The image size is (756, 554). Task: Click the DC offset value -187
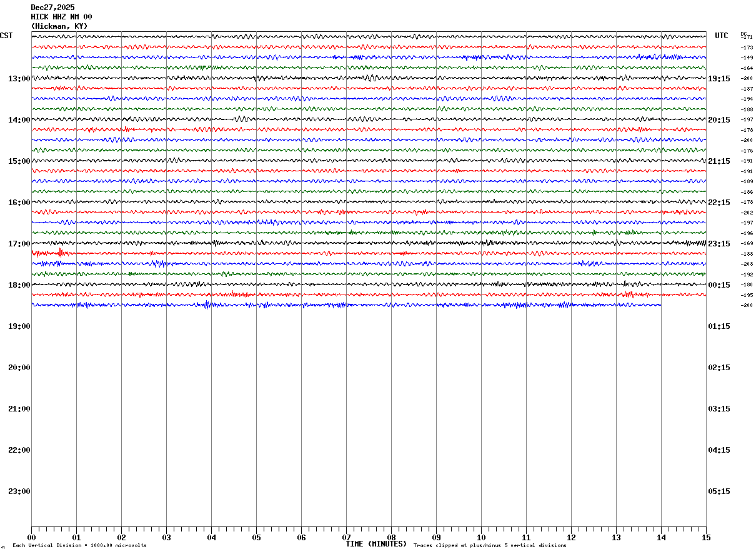pos(747,89)
